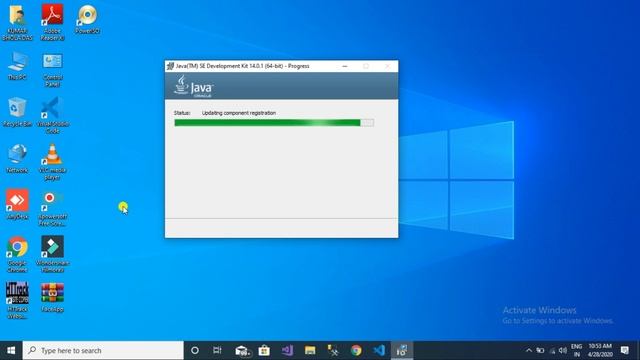Open Task View from taskbar
Image resolution: width=640 pixels, height=360 pixels.
click(217, 350)
